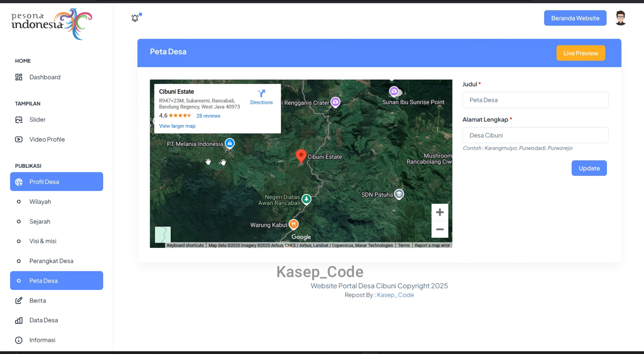Switch map layer using the thumbnail
This screenshot has height=354, width=644.
tap(163, 234)
